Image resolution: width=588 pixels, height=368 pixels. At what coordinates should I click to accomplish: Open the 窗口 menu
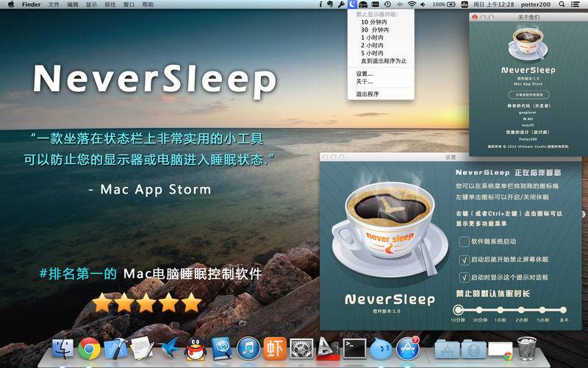point(129,4)
